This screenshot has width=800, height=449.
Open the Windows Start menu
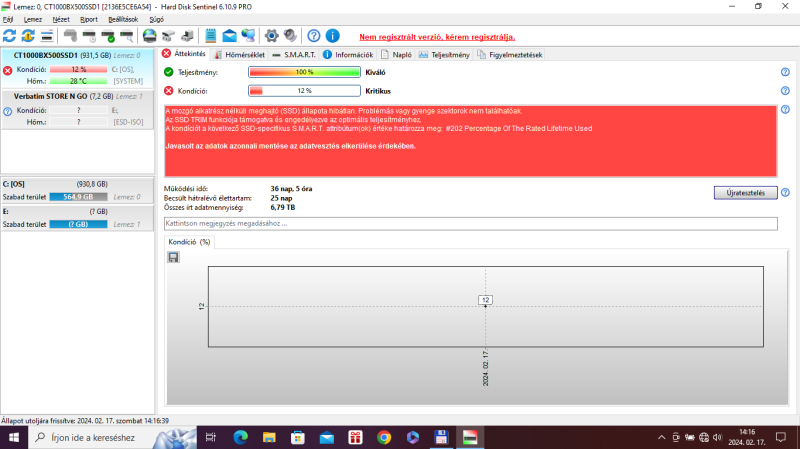[14, 437]
